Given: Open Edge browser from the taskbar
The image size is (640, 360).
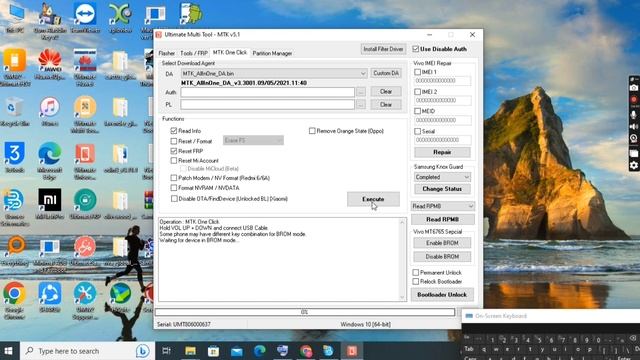Looking at the screenshot, I should click(x=260, y=351).
